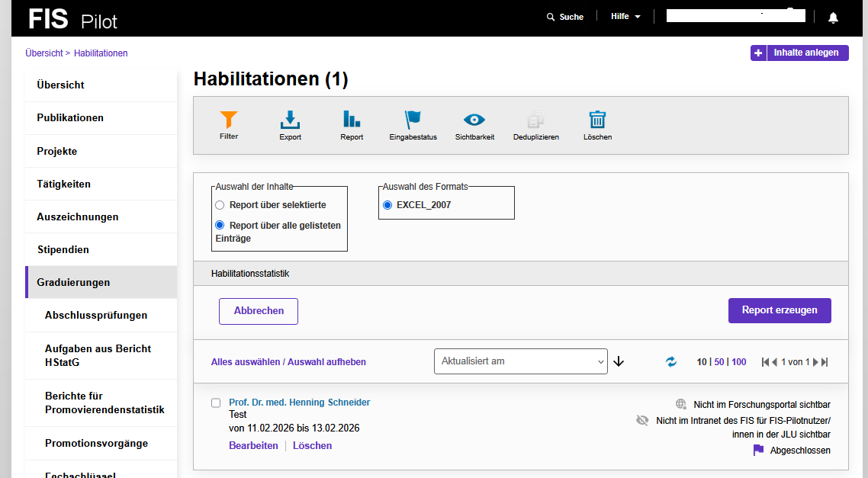Viewport: 868px width, 478px height.
Task: Toggle the sort direction arrow
Action: click(619, 362)
